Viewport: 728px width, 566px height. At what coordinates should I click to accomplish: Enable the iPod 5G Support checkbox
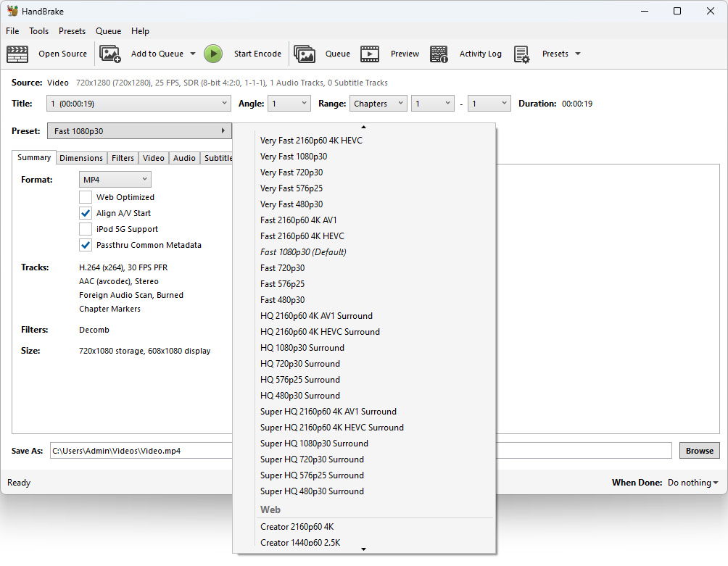86,229
